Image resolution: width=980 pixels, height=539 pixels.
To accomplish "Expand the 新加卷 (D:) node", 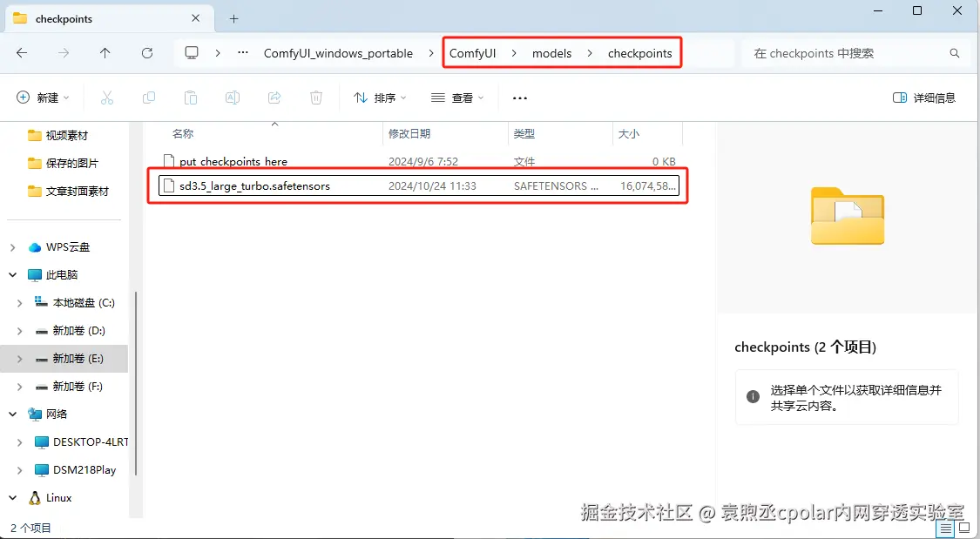I will pos(19,331).
